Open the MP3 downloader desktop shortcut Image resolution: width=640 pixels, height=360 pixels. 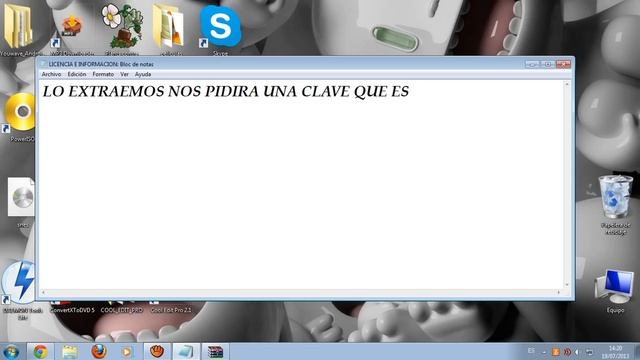tap(71, 33)
